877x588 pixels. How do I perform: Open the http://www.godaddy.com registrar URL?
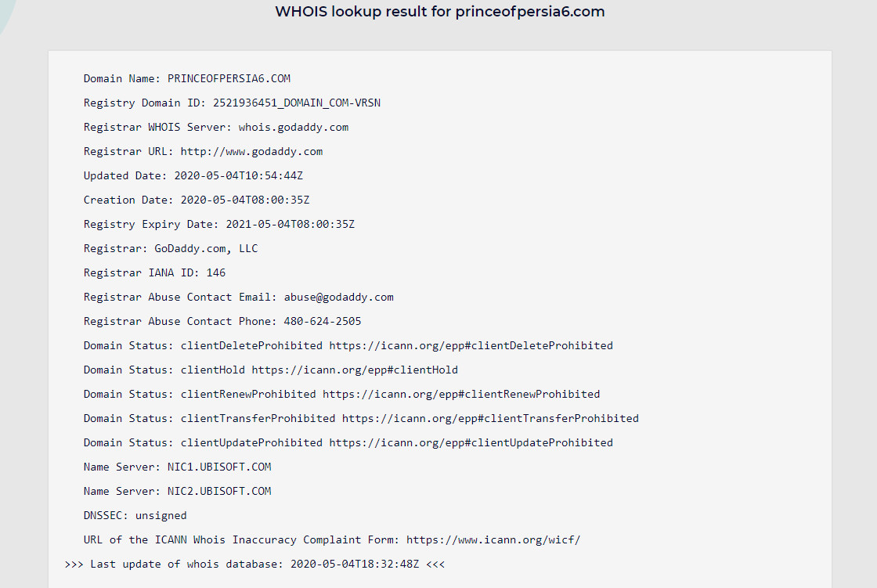click(x=251, y=152)
